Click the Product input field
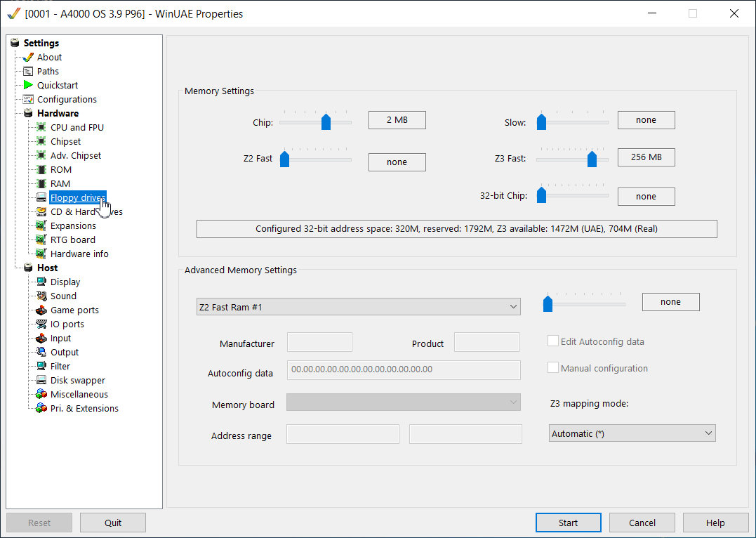 [x=486, y=341]
